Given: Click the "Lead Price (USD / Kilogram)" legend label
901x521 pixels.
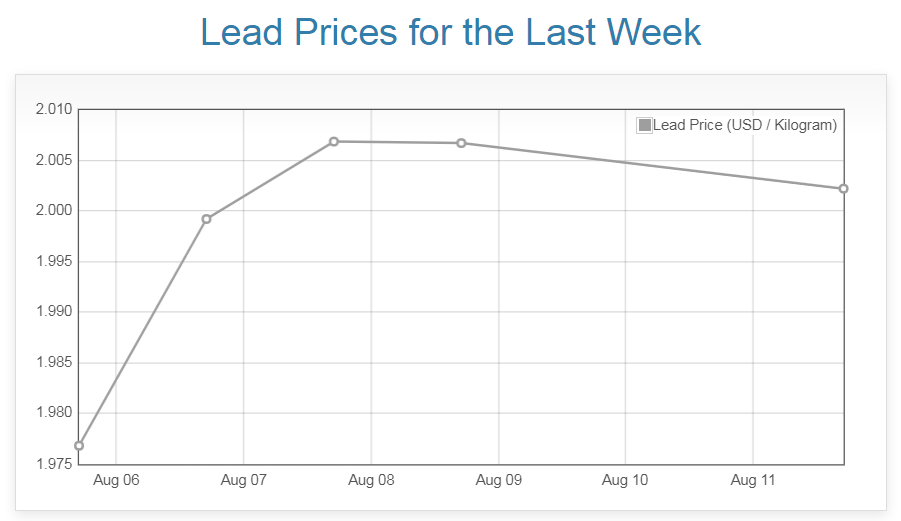Looking at the screenshot, I should [x=744, y=125].
